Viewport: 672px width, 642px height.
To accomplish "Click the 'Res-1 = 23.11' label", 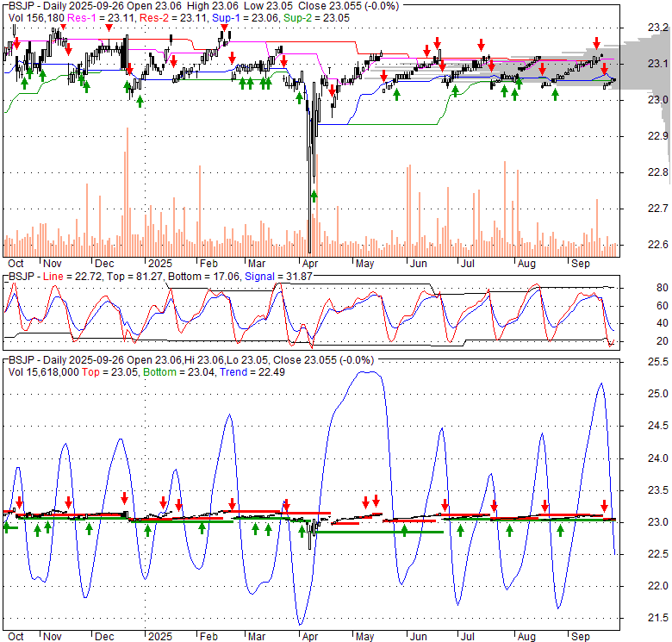I will coord(102,18).
